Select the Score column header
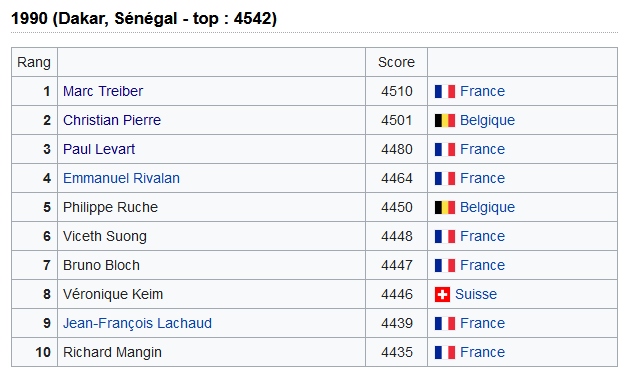Image resolution: width=628 pixels, height=376 pixels. click(x=397, y=62)
